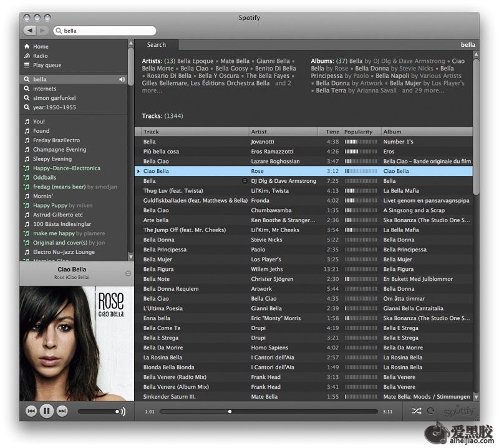
Task: Open artist link Bella Epoque
Action: (x=195, y=61)
